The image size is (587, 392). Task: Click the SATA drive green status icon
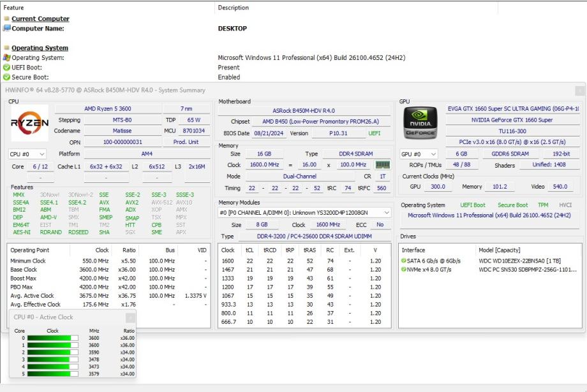click(404, 261)
